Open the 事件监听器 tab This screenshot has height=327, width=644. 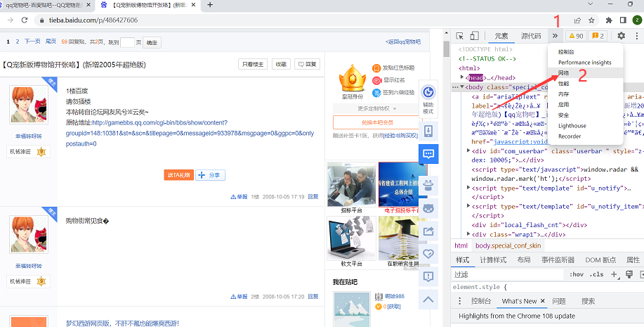(558, 260)
